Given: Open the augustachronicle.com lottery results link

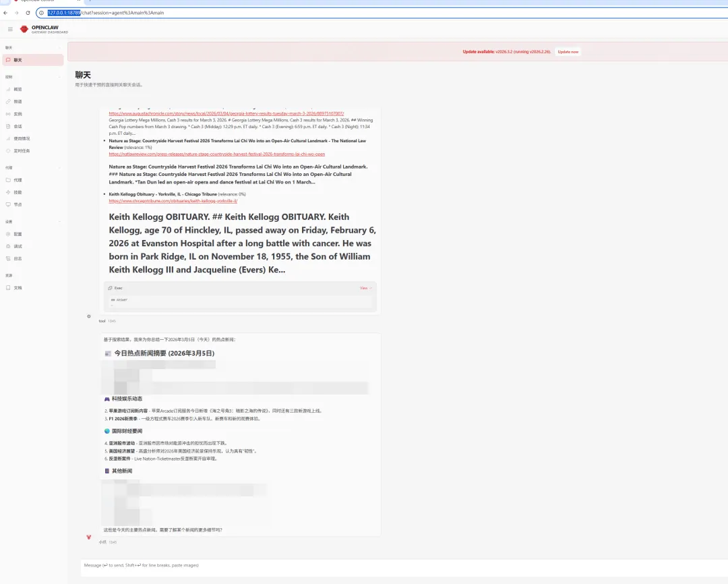Looking at the screenshot, I should click(x=226, y=113).
